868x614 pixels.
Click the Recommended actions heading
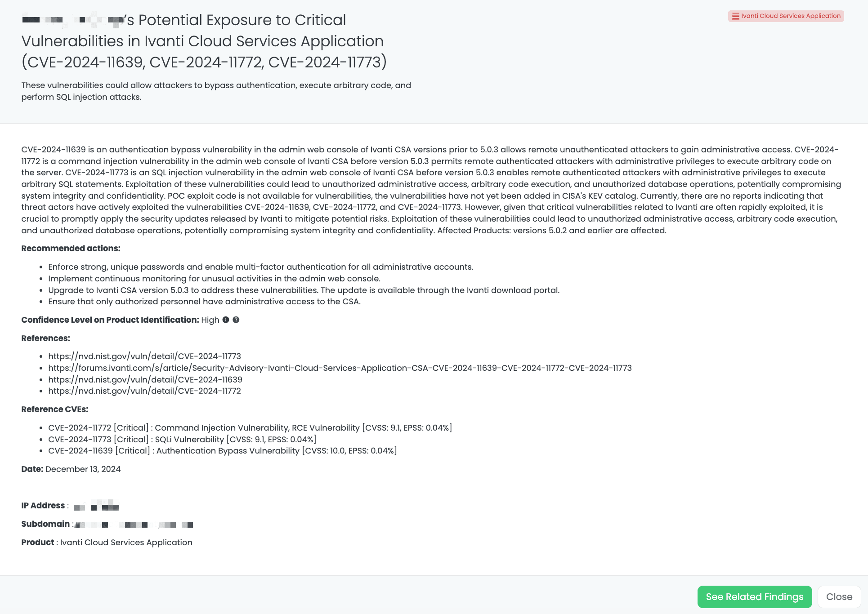71,248
